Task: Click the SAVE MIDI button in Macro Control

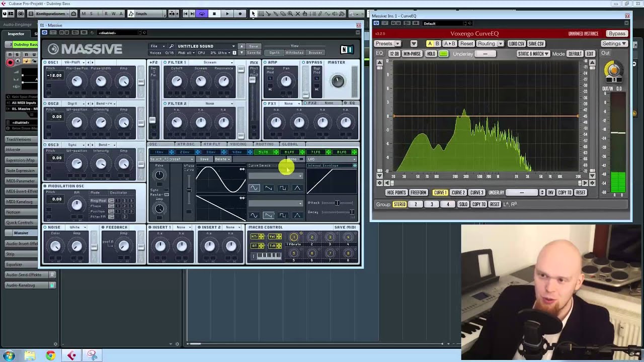Action: pyautogui.click(x=345, y=227)
